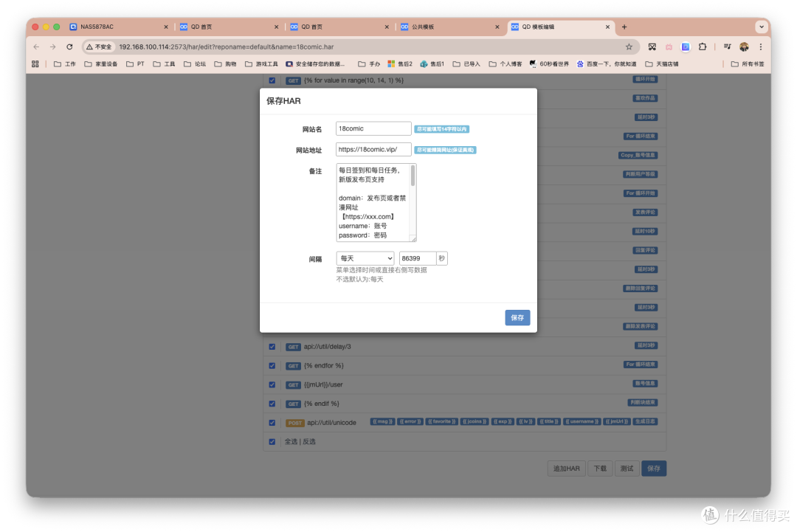797x532 pixels.
Task: Open the 工具 bookmark folder
Action: tap(164, 64)
